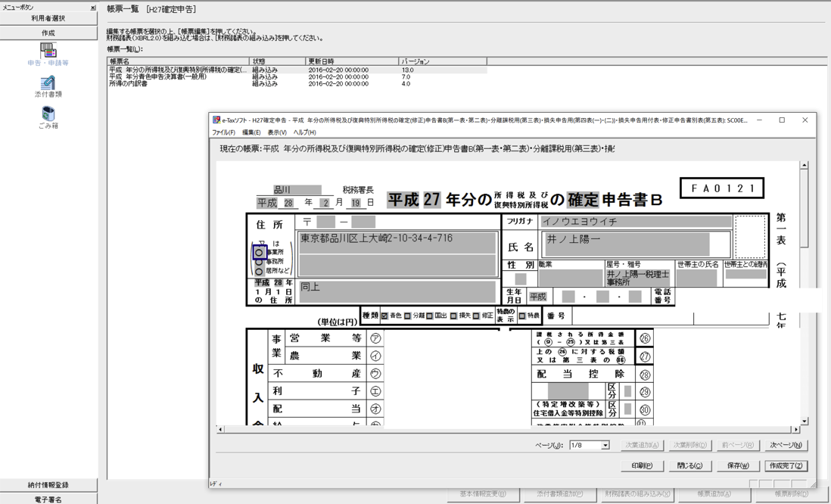Click the 性別 input box
The width and height of the screenshot is (831, 504).
click(x=521, y=278)
